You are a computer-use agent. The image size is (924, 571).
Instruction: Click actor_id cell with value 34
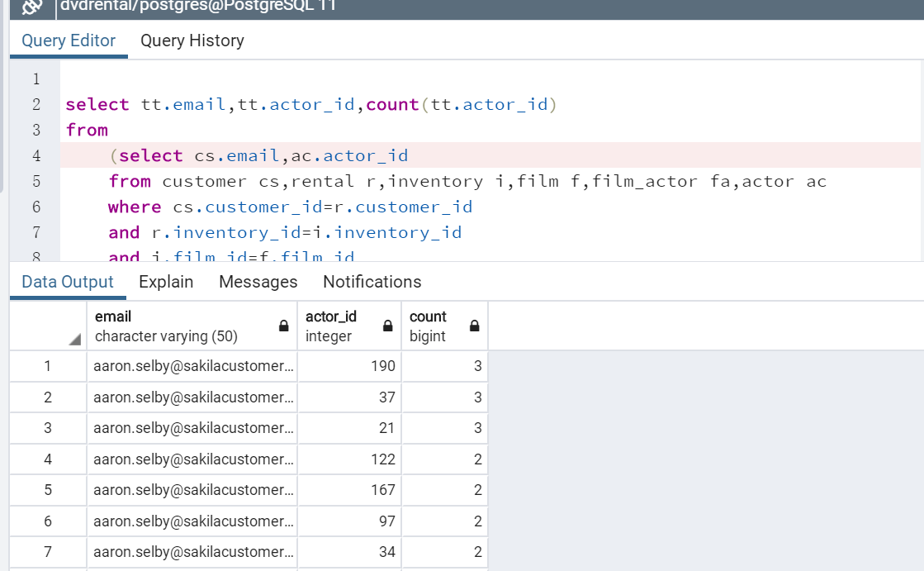pyautogui.click(x=349, y=552)
